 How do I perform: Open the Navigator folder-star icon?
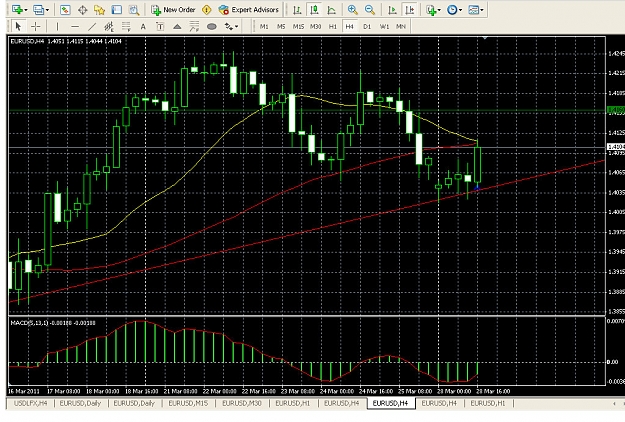coord(99,10)
